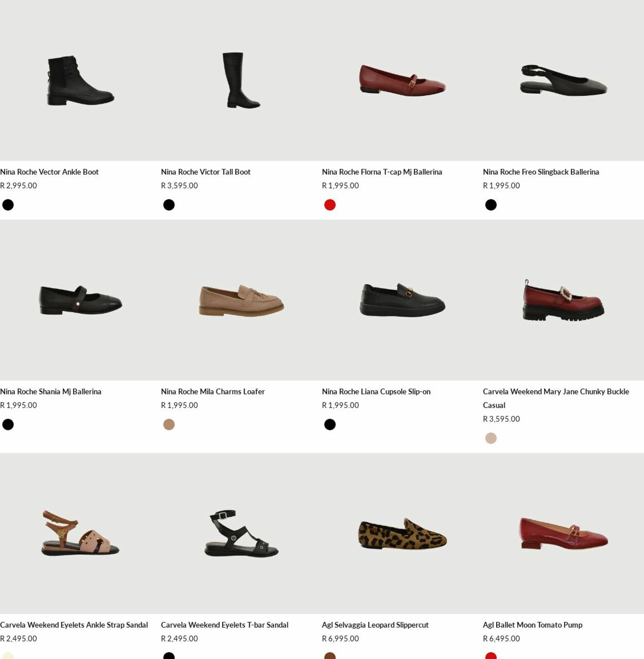Screen dimensions: 644x659
Task: Click R 3,595.00 price of Mary Jane Chunky Buckle
Action: [501, 419]
